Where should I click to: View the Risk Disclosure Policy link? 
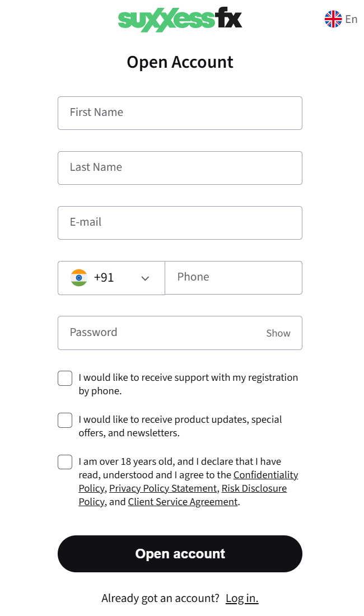point(254,488)
